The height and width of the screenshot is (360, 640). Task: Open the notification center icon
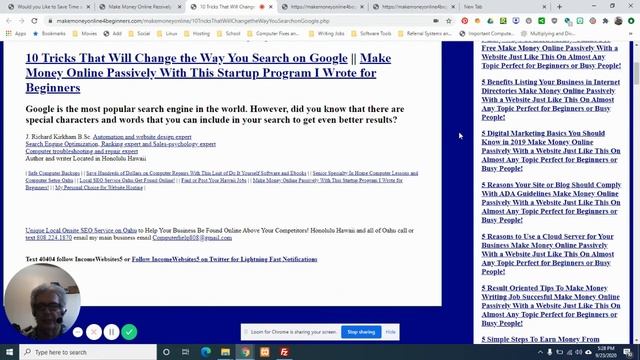[x=628, y=352]
